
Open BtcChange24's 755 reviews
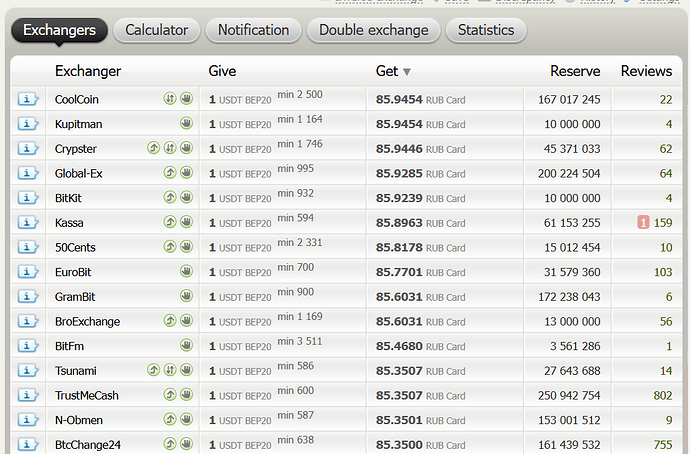click(x=663, y=444)
